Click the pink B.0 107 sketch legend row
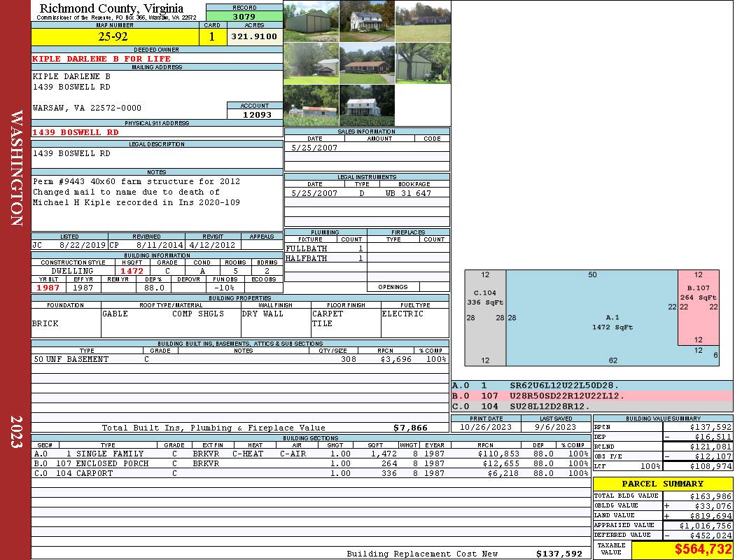The image size is (735, 560). (591, 395)
